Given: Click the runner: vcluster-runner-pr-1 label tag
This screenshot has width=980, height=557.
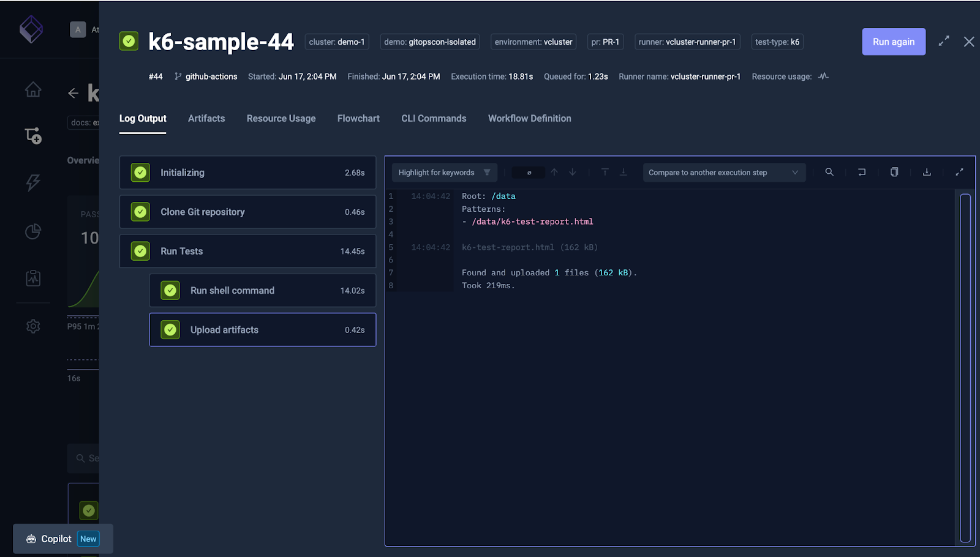Looking at the screenshot, I should pyautogui.click(x=687, y=42).
